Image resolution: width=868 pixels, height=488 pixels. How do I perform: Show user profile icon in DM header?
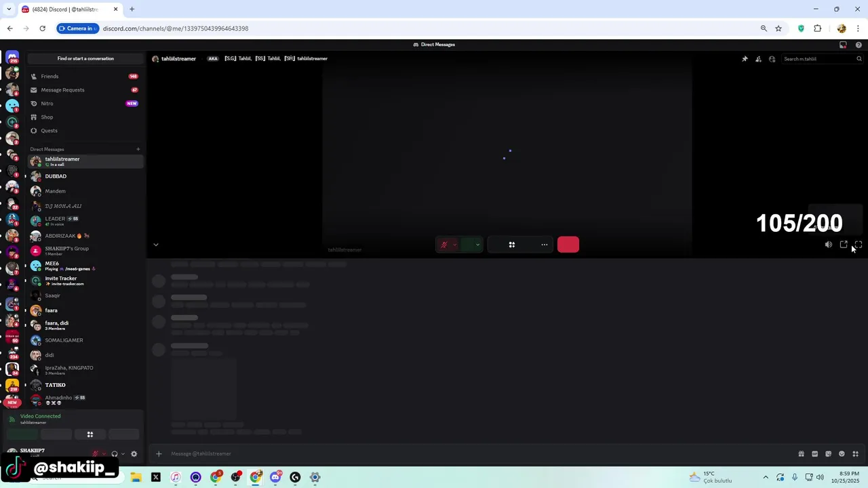tap(772, 59)
